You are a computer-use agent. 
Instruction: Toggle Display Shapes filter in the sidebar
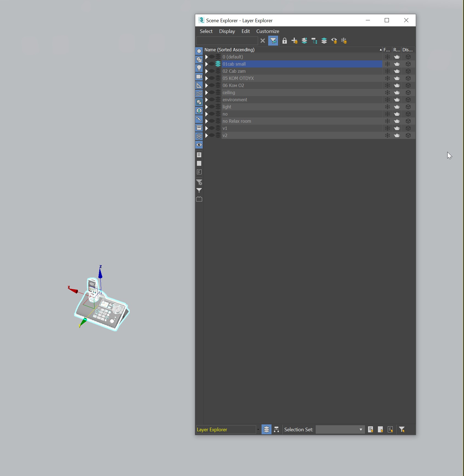pyautogui.click(x=199, y=60)
